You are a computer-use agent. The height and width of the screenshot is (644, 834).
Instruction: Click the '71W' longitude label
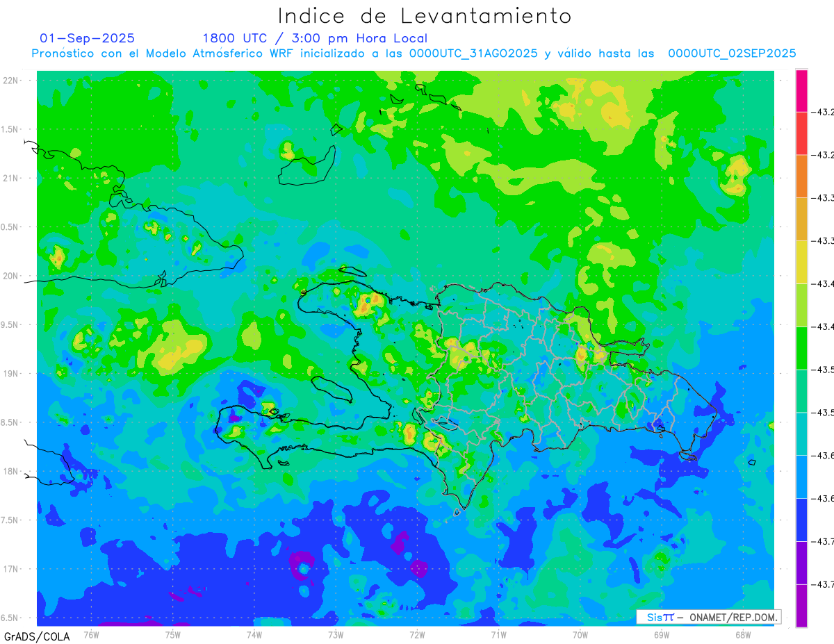pyautogui.click(x=498, y=635)
